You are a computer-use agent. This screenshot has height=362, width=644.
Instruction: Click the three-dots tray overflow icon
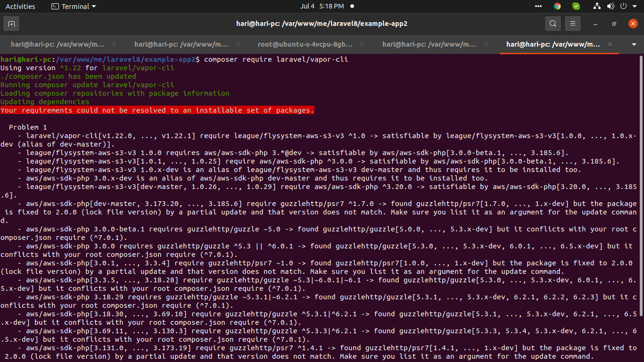[538, 6]
